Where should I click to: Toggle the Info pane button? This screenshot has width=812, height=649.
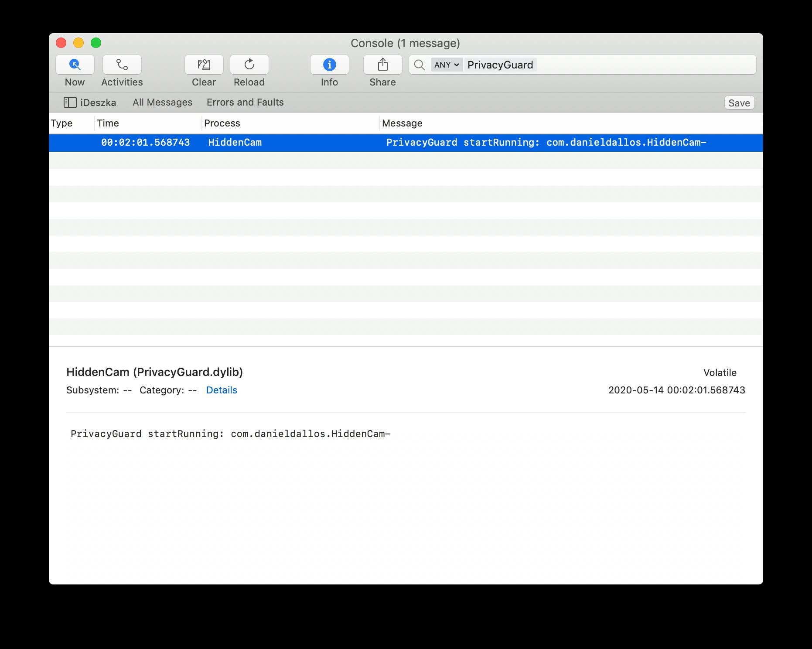point(329,65)
